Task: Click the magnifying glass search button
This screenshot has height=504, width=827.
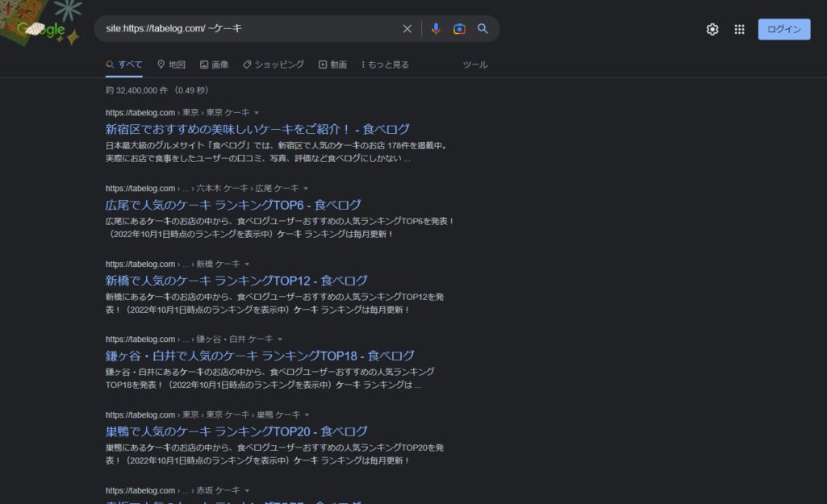Action: [x=482, y=29]
